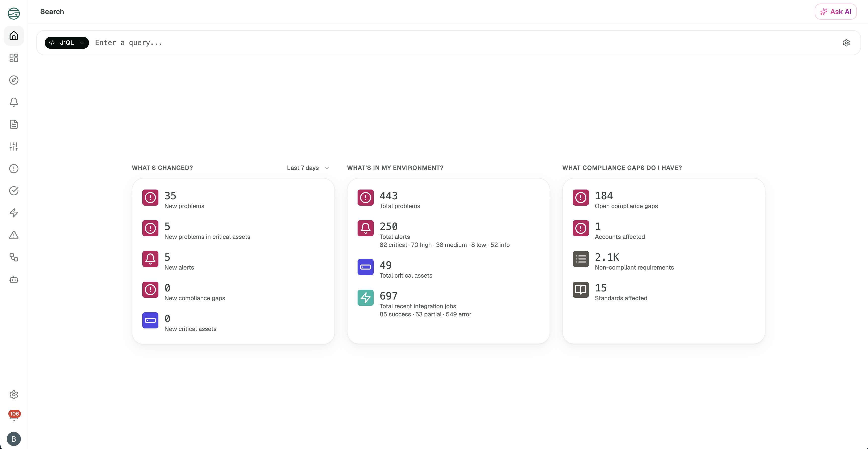Click the Search page title
868x449 pixels.
tap(52, 12)
